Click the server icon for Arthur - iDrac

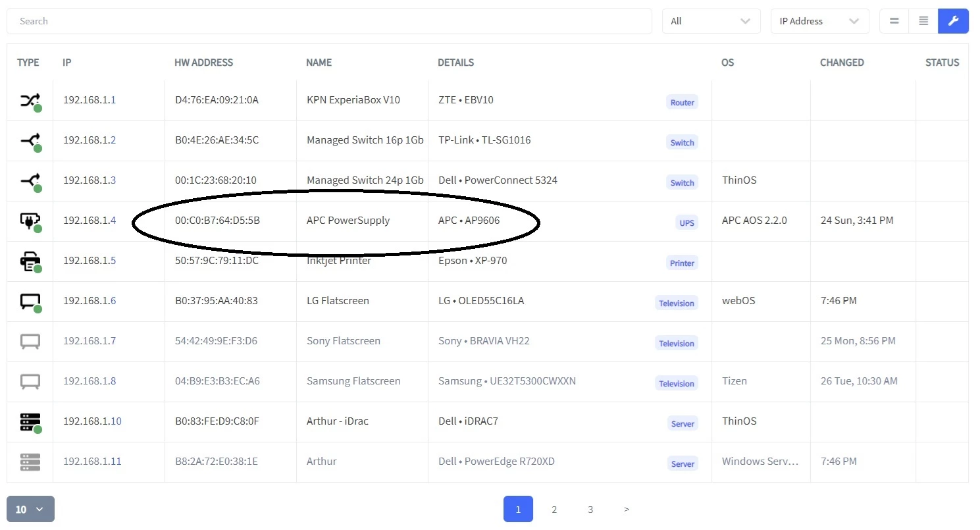[30, 422]
